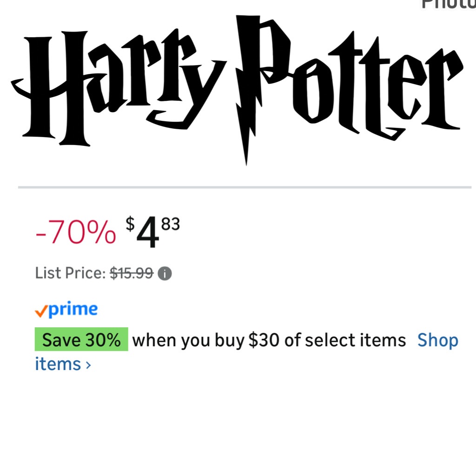Viewport: 476px width, 476px height.
Task: Click the cut-off Photo text at top
Action: pos(448,4)
